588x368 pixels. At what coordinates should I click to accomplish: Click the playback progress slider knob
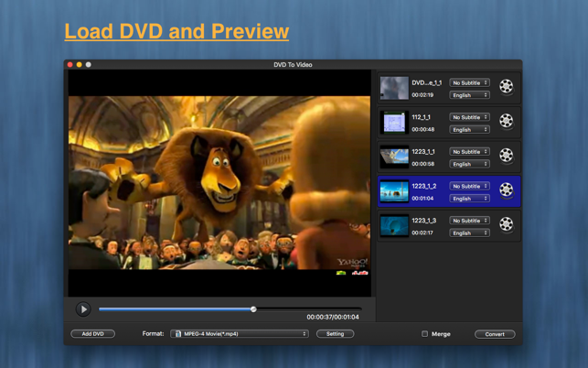click(x=253, y=309)
